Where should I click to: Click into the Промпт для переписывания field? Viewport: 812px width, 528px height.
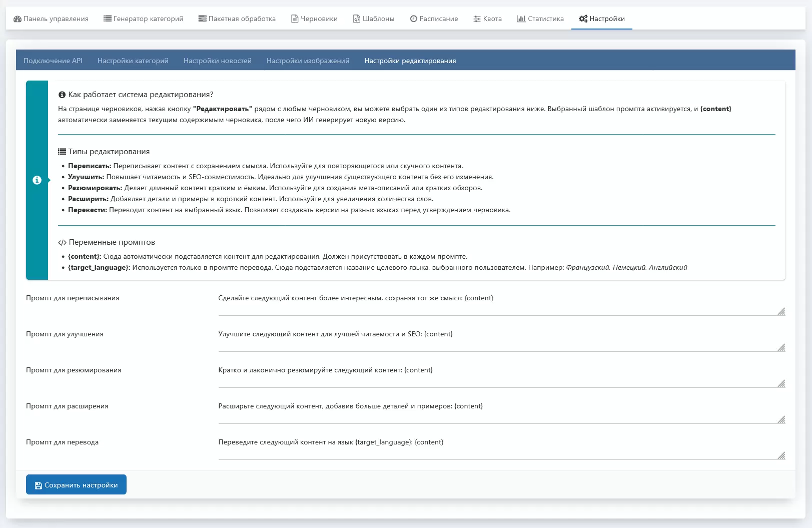(500, 303)
